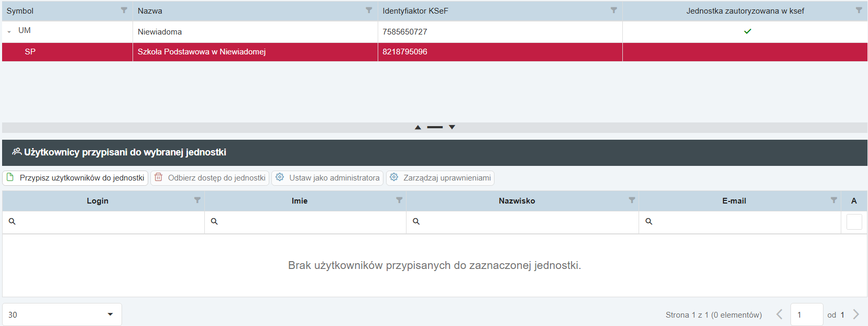Click the Login column filter icon
868x326 pixels.
pyautogui.click(x=197, y=200)
